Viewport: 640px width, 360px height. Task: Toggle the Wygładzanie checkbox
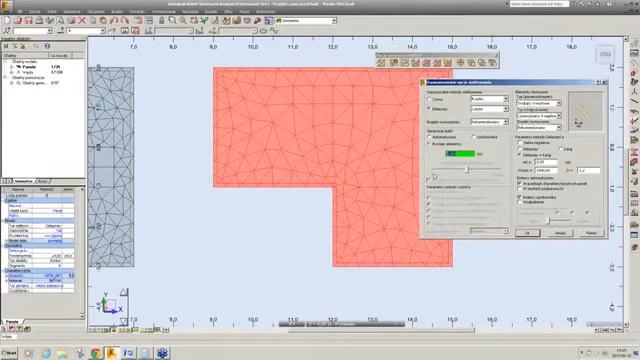[x=520, y=202]
